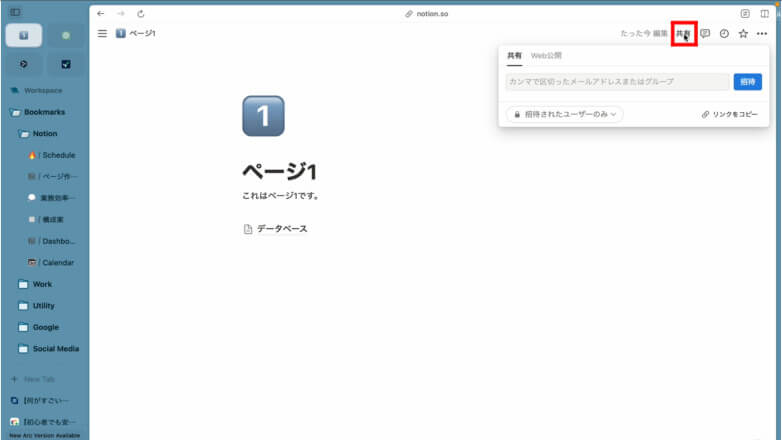The width and height of the screenshot is (782, 440).
Task: Click リンクをコピー copy link button
Action: coord(730,114)
